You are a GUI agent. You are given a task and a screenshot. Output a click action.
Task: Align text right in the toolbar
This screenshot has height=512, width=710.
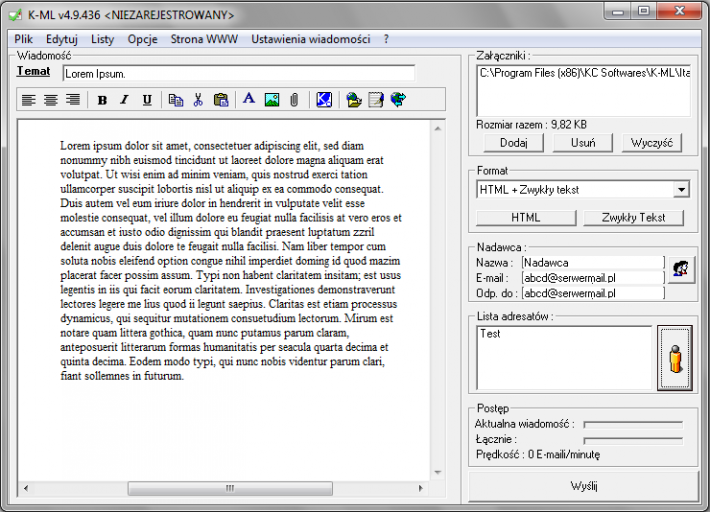point(72,100)
